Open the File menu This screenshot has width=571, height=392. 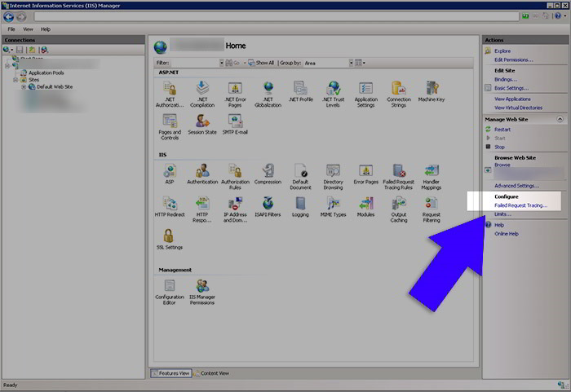(x=11, y=29)
